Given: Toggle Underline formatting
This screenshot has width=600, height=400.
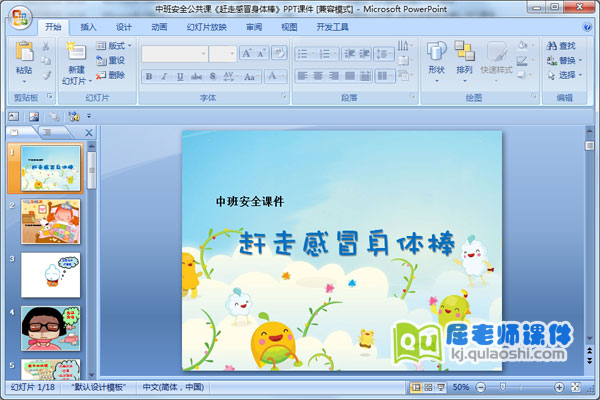Looking at the screenshot, I should [x=180, y=76].
